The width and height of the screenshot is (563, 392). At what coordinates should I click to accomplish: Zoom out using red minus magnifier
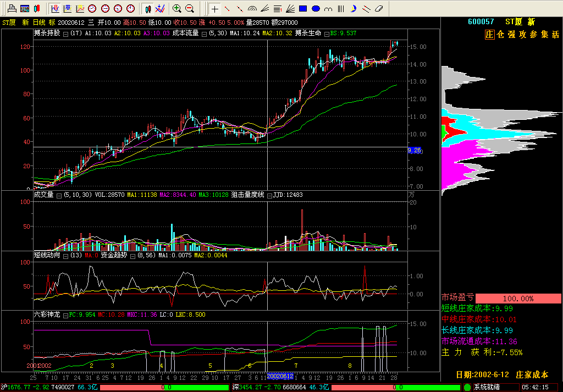tap(190, 8)
